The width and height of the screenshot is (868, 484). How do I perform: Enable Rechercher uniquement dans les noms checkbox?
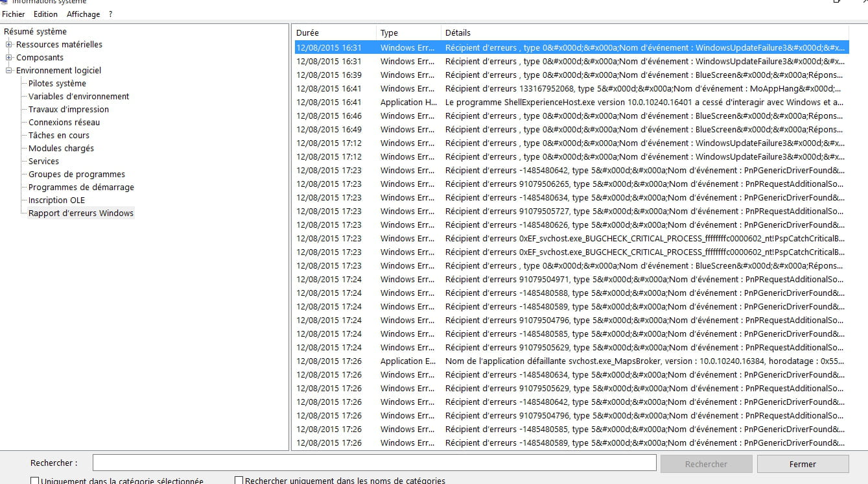pos(239,481)
